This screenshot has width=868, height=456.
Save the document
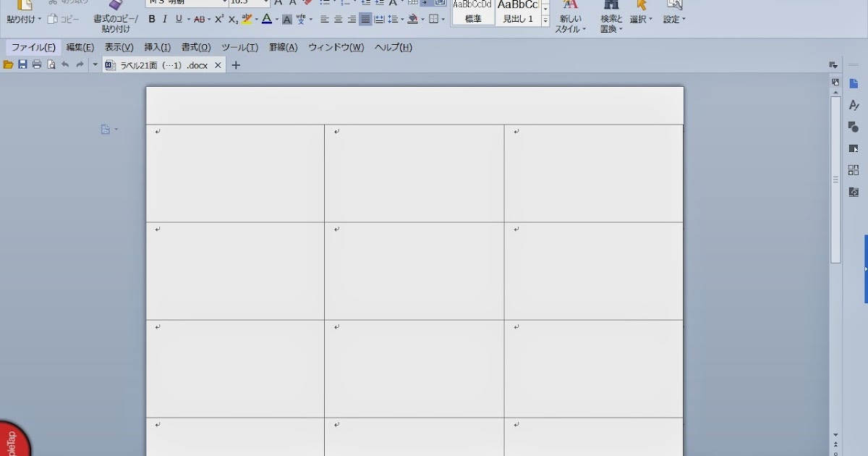pos(22,65)
